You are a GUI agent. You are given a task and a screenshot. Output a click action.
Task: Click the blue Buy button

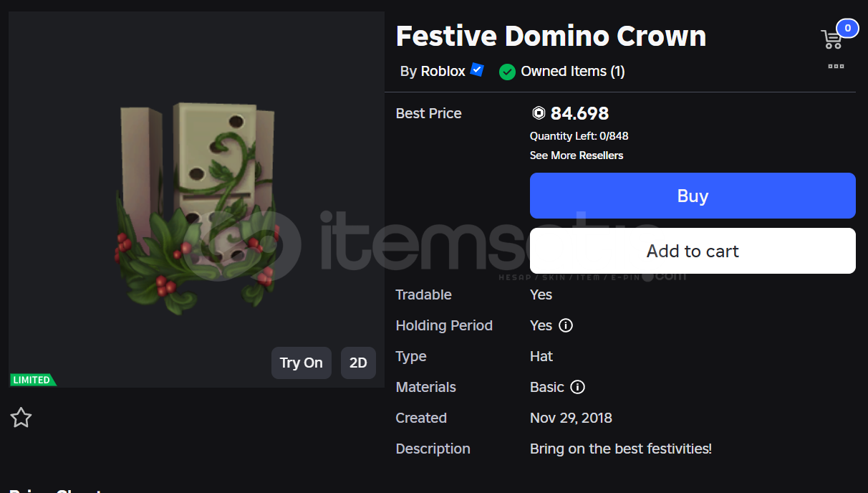pyautogui.click(x=693, y=196)
